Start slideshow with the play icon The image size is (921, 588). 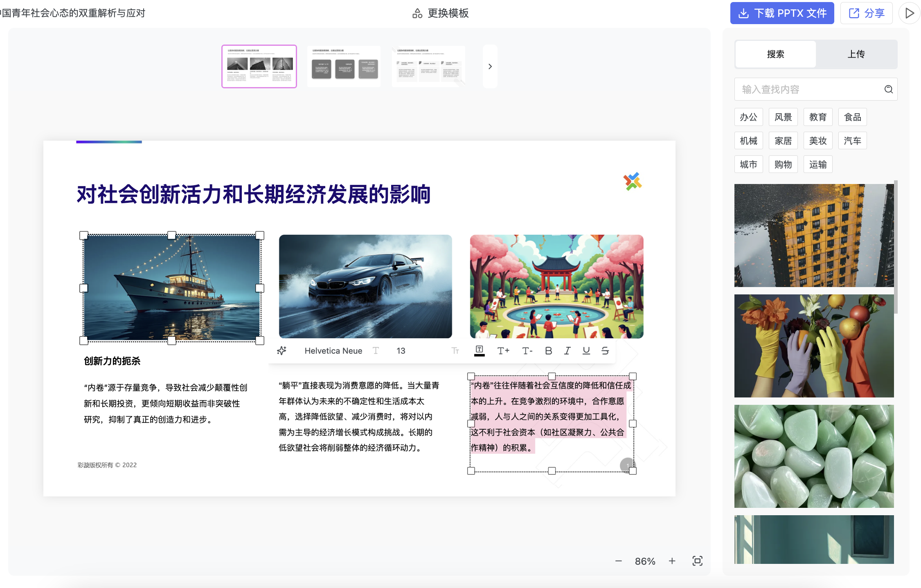click(x=909, y=13)
